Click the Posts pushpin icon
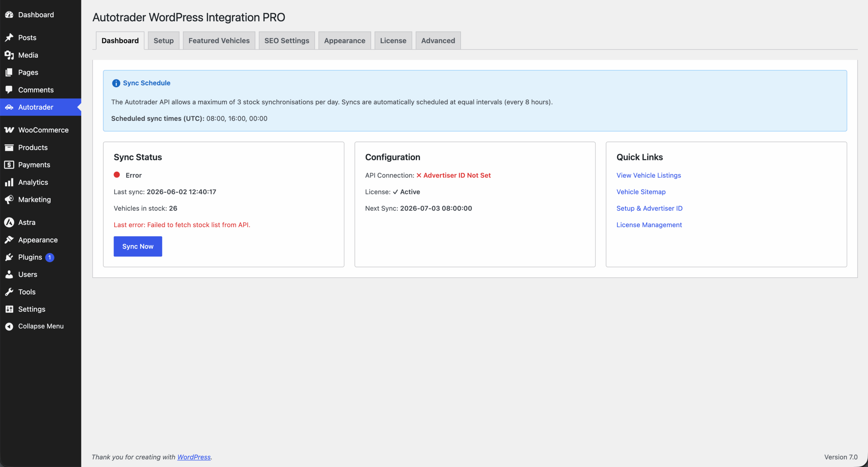The image size is (868, 467). point(9,37)
